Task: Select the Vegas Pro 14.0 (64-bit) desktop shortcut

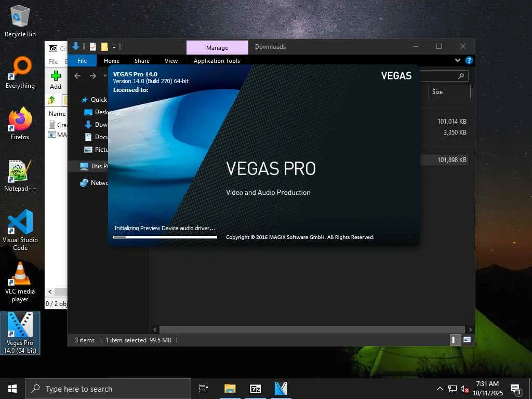Action: [x=20, y=333]
